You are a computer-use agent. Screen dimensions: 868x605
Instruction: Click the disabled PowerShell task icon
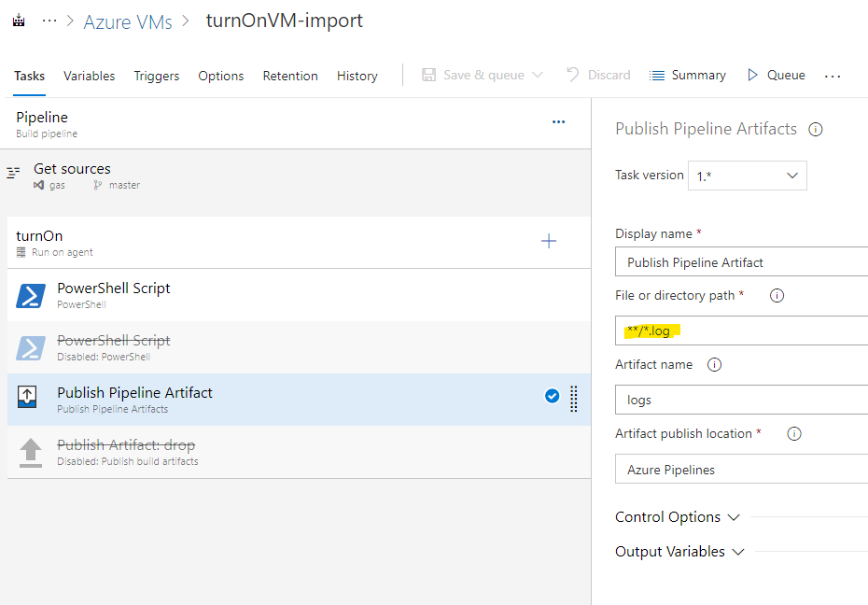(31, 348)
